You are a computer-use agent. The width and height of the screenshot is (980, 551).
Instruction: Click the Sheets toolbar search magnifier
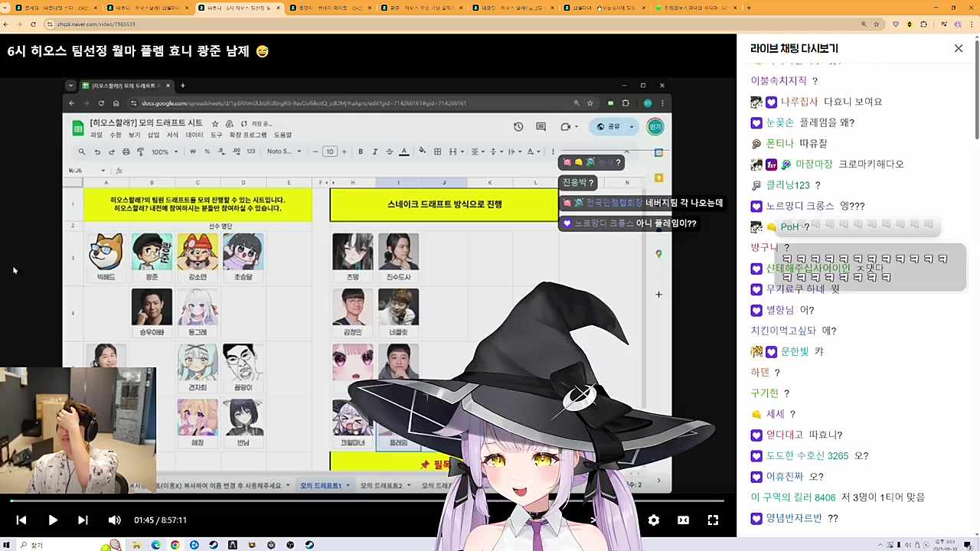click(x=82, y=152)
